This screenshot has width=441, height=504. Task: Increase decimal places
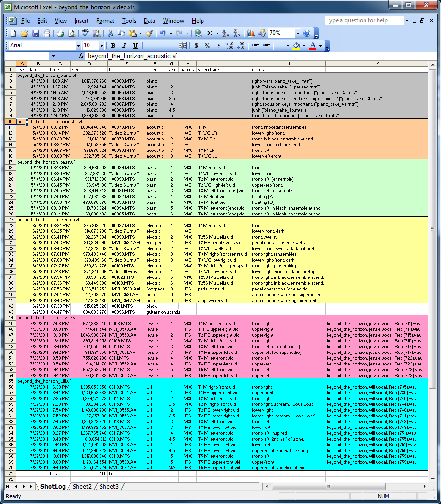pyautogui.click(x=230, y=46)
